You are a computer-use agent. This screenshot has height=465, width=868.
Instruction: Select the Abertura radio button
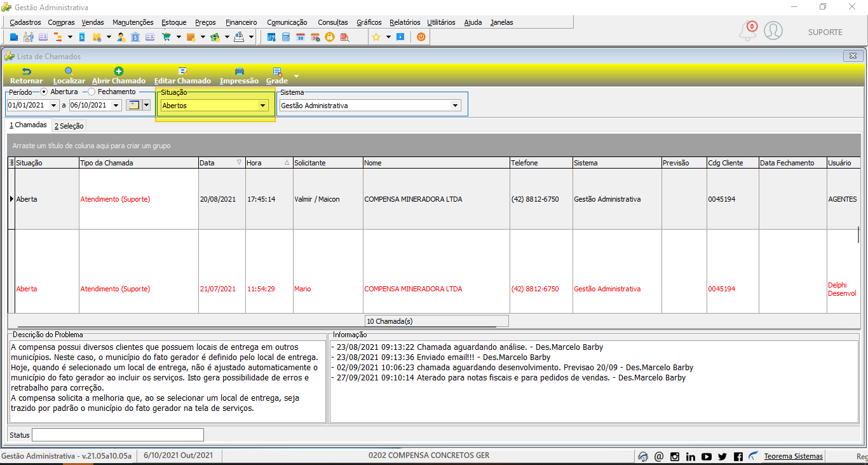[x=44, y=92]
